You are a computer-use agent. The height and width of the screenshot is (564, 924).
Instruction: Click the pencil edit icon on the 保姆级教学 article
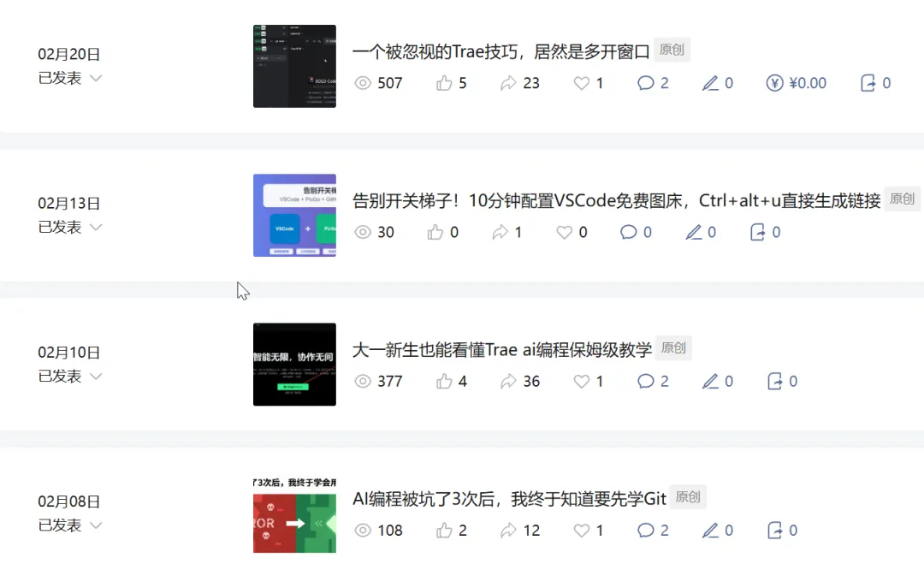tap(710, 382)
